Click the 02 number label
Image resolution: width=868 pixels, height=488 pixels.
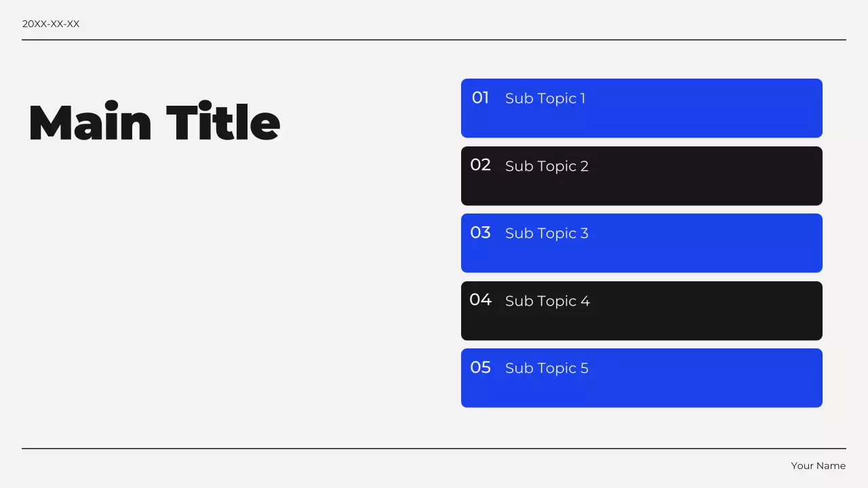[480, 165]
